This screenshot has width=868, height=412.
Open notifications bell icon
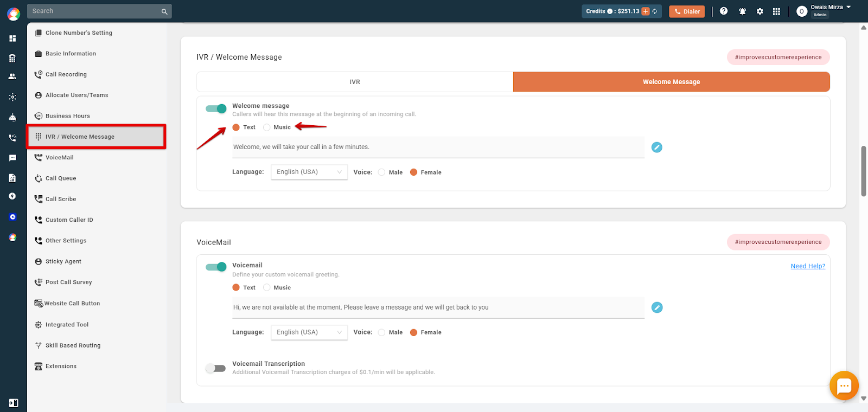742,11
